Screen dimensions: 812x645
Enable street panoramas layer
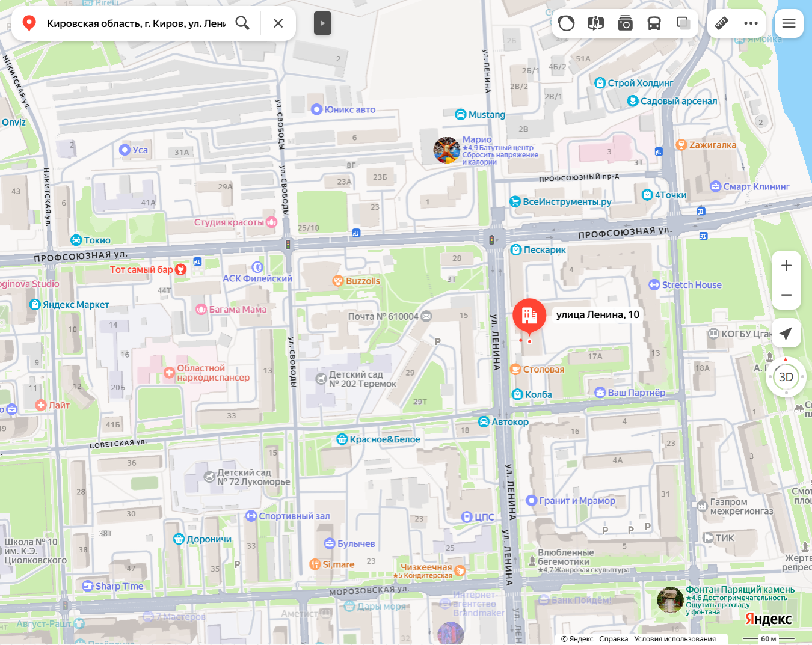pyautogui.click(x=595, y=23)
